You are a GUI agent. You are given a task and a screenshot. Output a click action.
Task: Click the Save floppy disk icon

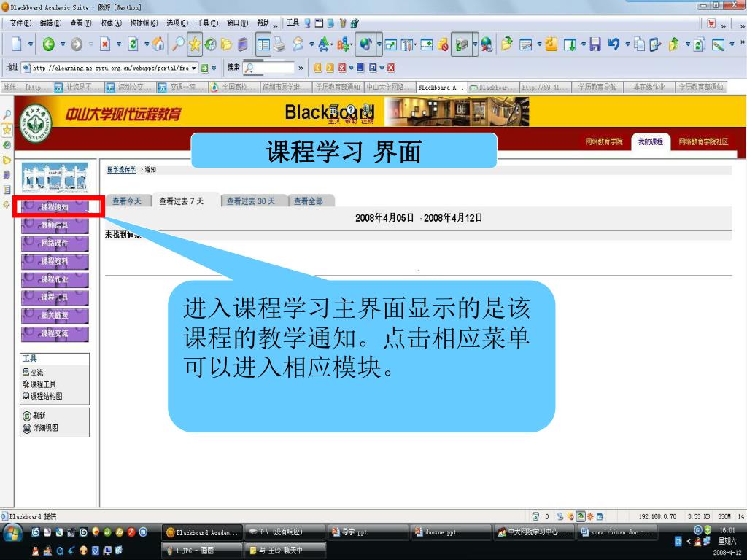point(595,44)
